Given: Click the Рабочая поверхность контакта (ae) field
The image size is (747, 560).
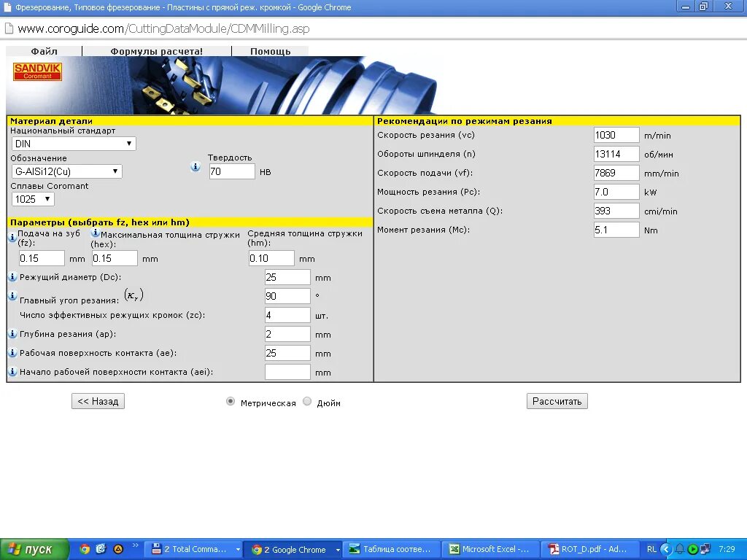Looking at the screenshot, I should 287,353.
